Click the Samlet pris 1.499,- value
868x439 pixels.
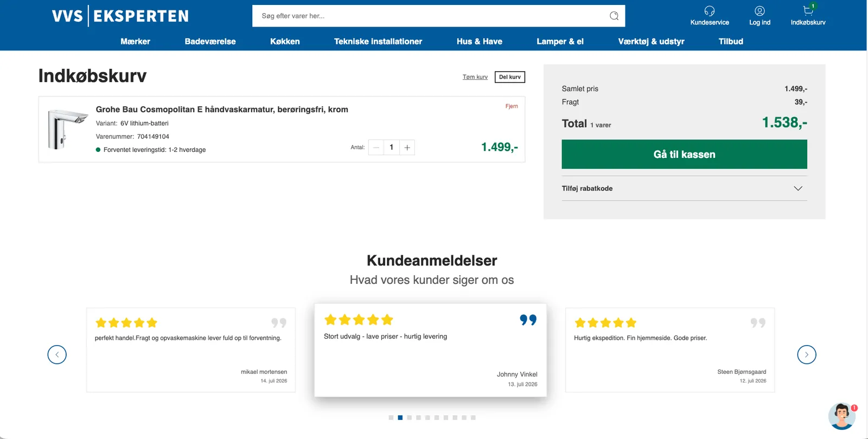pyautogui.click(x=796, y=88)
